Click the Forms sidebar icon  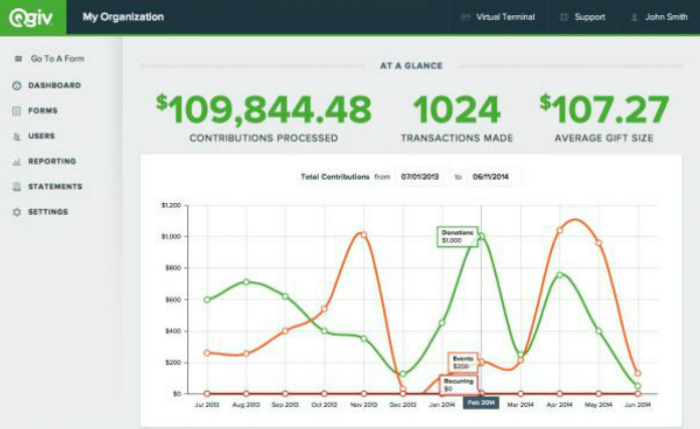pos(16,111)
